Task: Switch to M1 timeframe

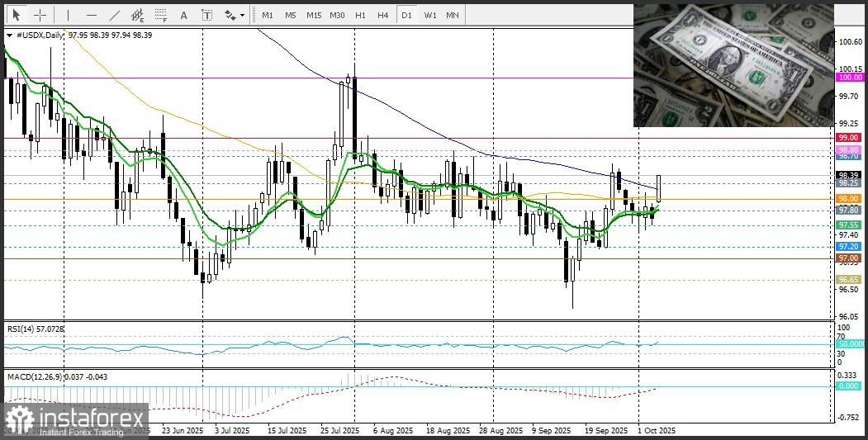Action: tap(268, 15)
